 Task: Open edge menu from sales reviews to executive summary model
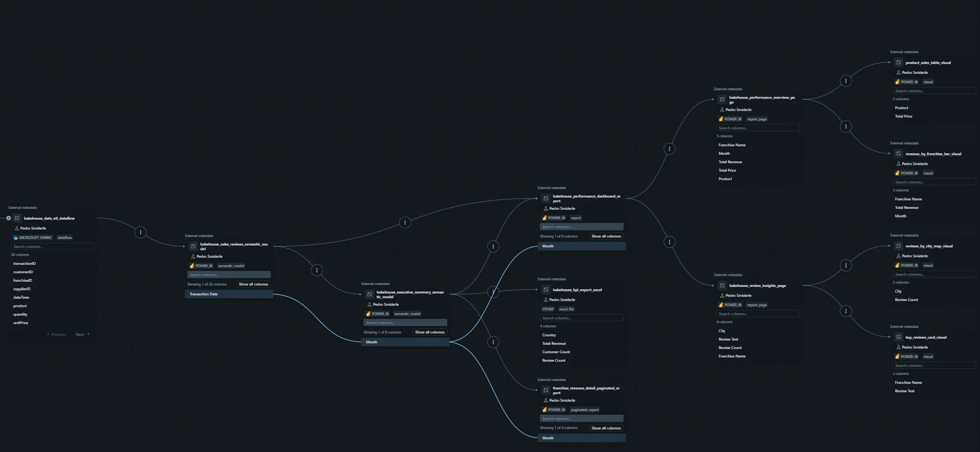pyautogui.click(x=317, y=270)
